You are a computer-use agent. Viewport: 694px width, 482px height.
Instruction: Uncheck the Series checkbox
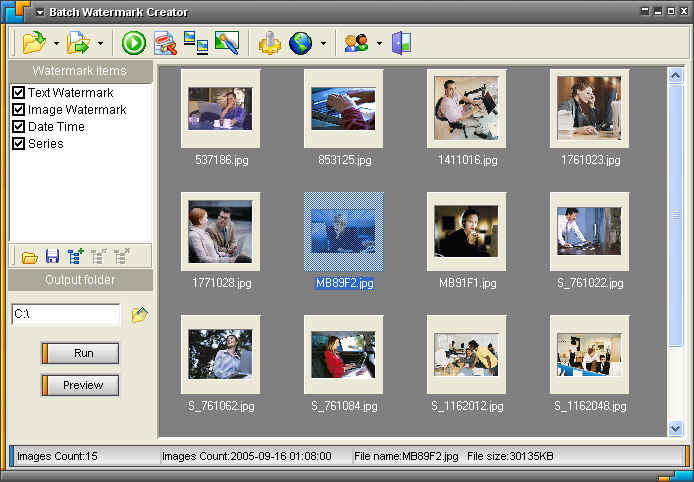(x=18, y=143)
